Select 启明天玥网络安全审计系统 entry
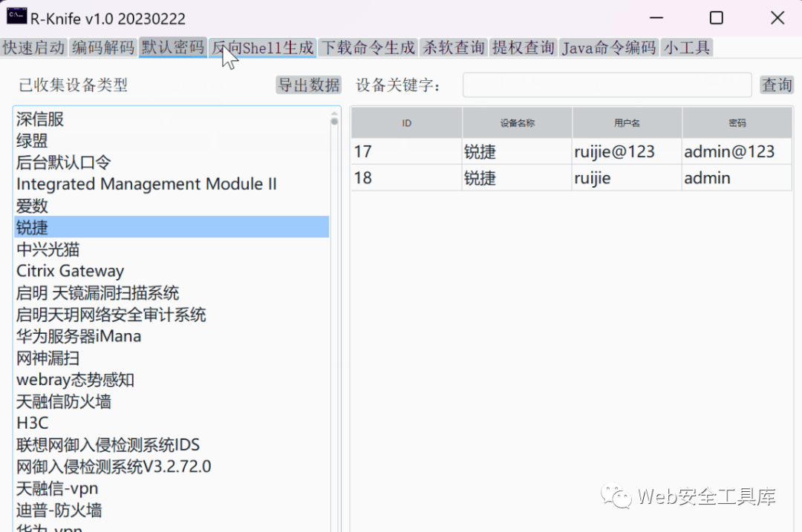This screenshot has width=802, height=532. coord(172,315)
